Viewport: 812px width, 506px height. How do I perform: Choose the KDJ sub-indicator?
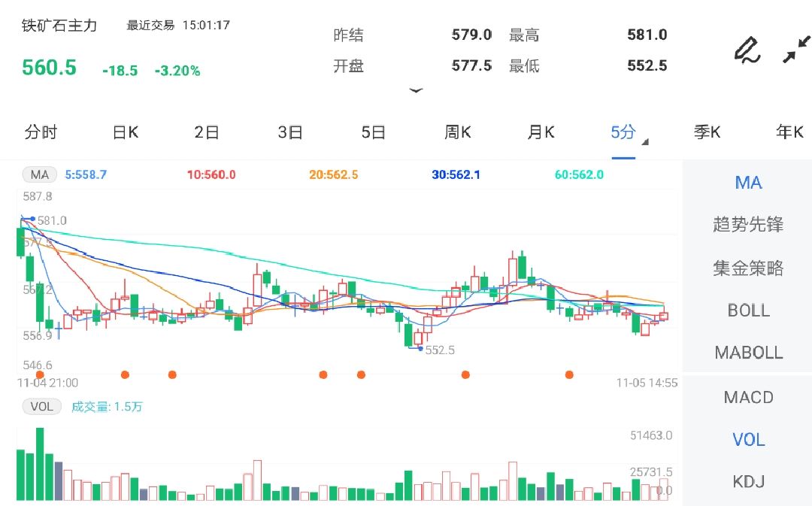(x=748, y=482)
